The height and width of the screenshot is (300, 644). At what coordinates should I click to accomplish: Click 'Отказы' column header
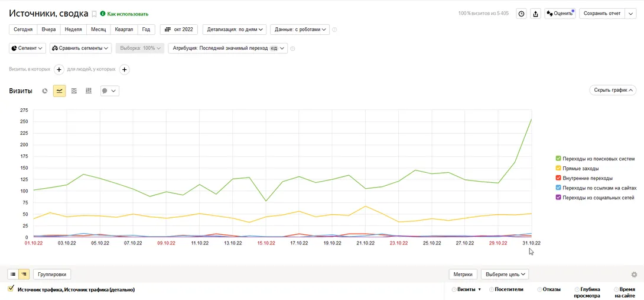[552, 289]
